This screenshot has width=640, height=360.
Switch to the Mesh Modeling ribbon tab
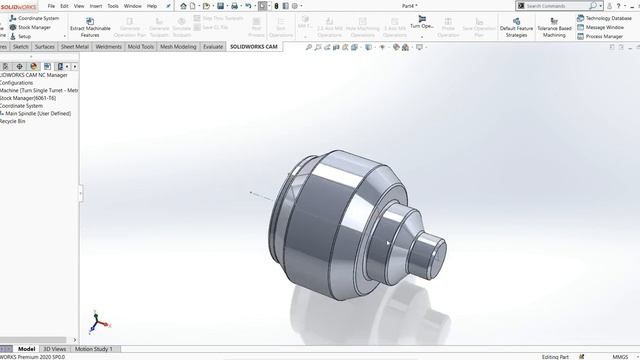(178, 47)
